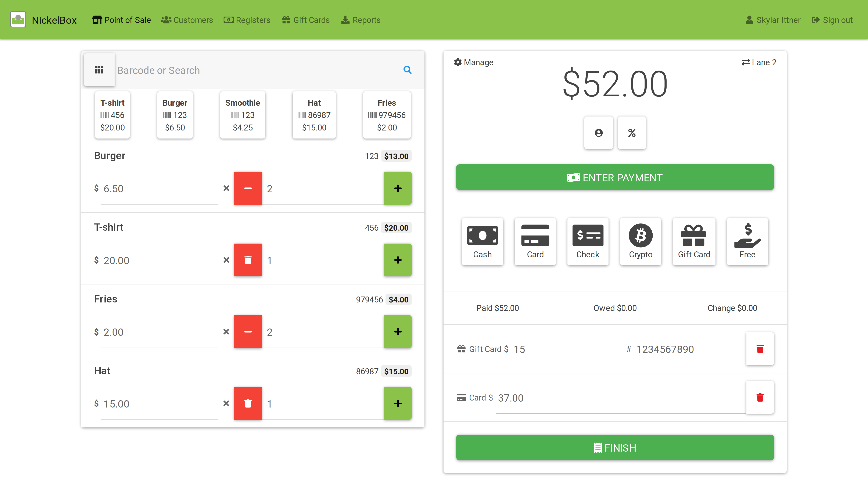Delete the Gift Card payment entry
The height and width of the screenshot is (488, 868).
tap(760, 349)
